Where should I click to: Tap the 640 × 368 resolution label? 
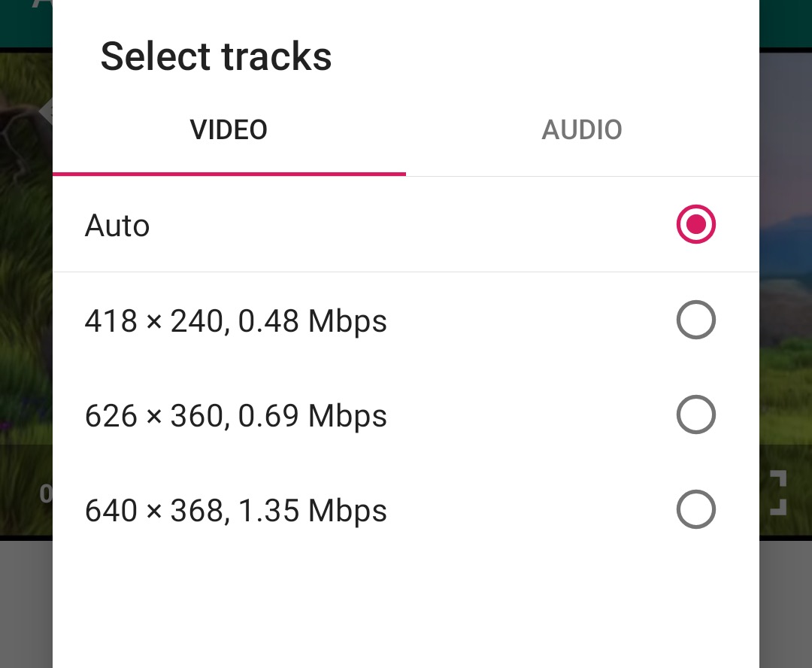236,509
